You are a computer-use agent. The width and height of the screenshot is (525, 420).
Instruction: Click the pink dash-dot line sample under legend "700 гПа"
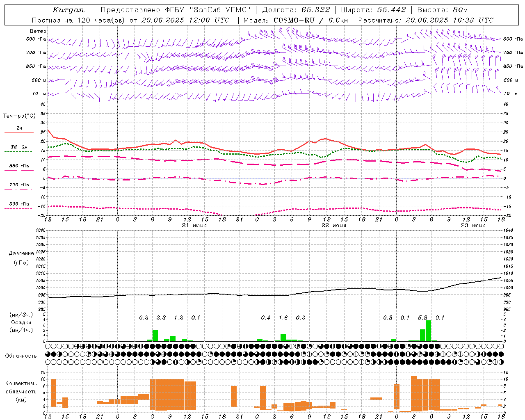click(x=19, y=189)
